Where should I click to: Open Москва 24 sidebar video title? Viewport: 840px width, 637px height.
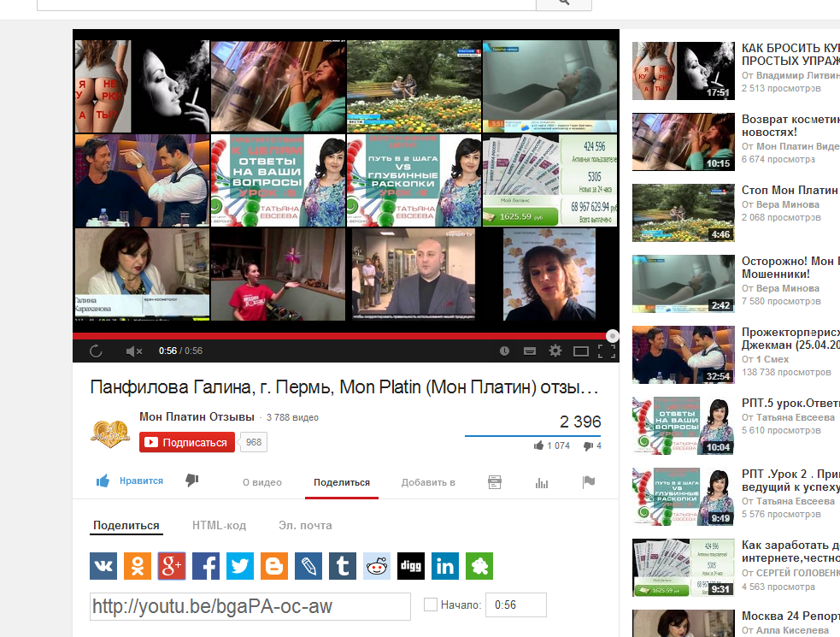click(x=790, y=616)
